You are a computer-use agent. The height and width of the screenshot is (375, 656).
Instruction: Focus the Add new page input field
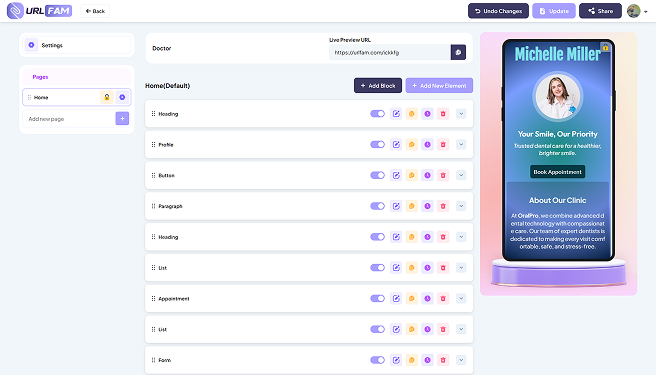coord(69,119)
